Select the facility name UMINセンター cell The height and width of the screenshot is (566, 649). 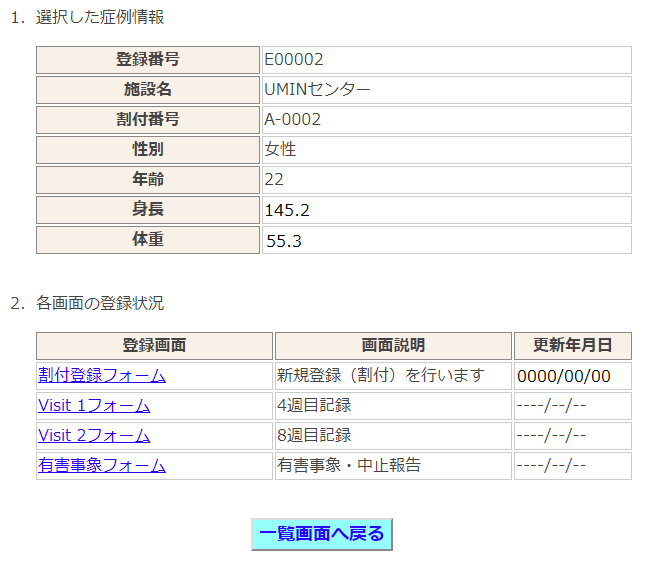point(317,90)
